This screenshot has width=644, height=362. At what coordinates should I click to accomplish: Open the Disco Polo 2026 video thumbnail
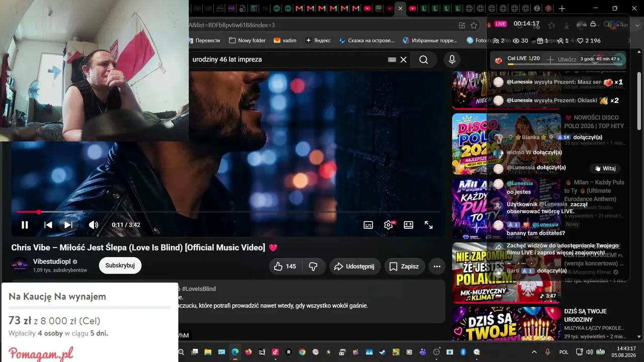click(x=506, y=144)
